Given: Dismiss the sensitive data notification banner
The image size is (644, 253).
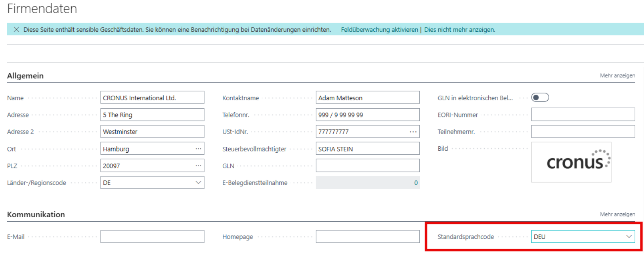Looking at the screenshot, I should (16, 30).
